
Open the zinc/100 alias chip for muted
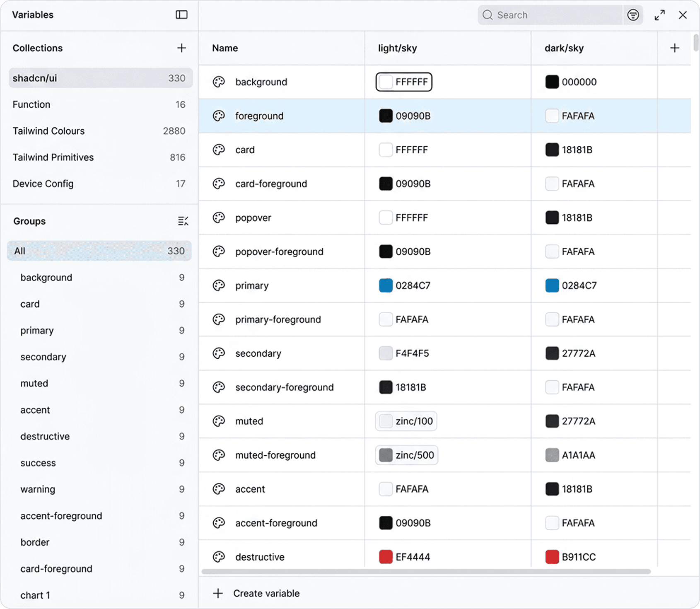click(406, 421)
